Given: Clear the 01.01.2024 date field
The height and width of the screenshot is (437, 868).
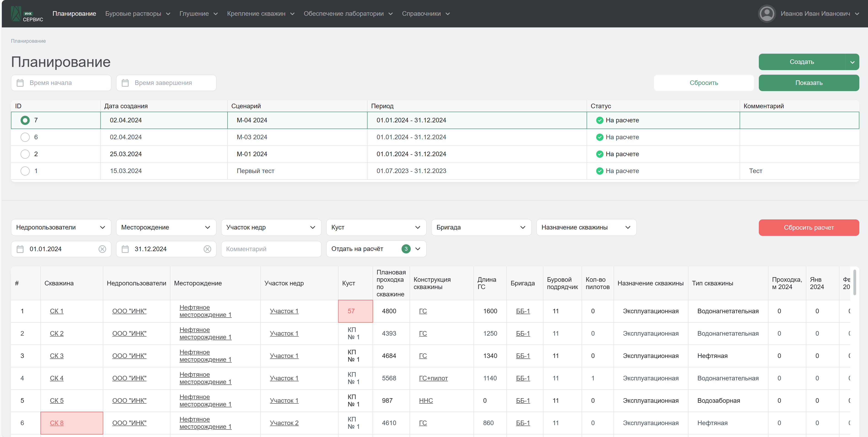Looking at the screenshot, I should point(102,249).
